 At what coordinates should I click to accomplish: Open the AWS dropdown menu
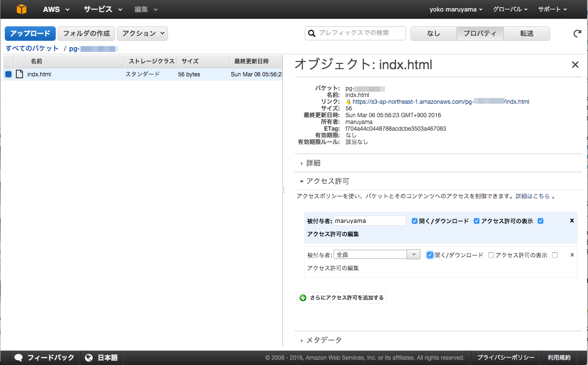click(x=56, y=9)
